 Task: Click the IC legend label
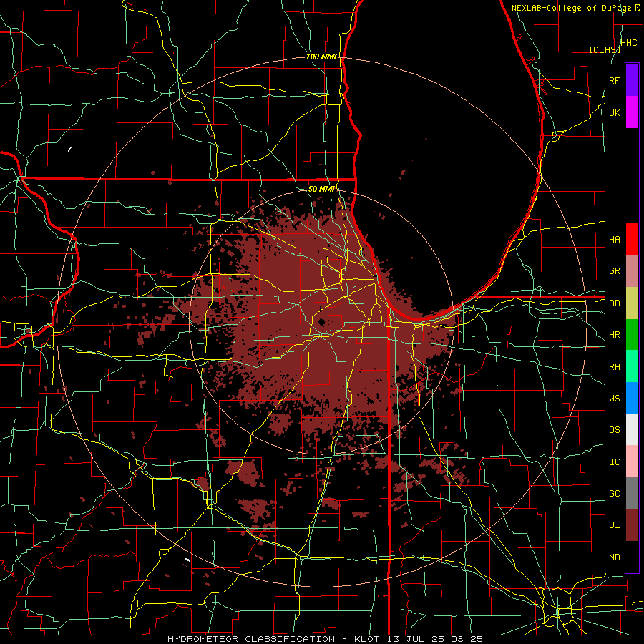click(x=614, y=462)
